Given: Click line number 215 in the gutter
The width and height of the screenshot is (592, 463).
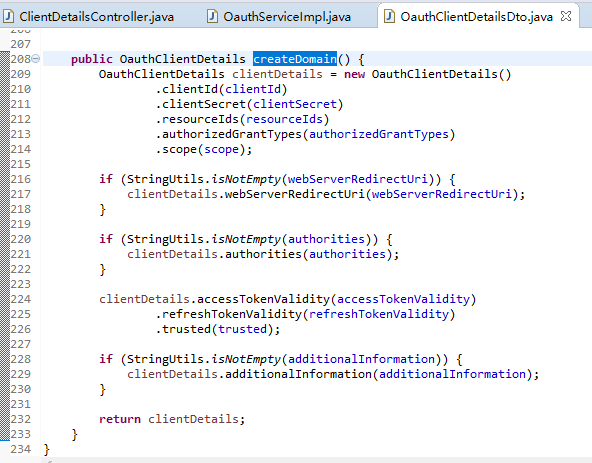Looking at the screenshot, I should coord(20,164).
